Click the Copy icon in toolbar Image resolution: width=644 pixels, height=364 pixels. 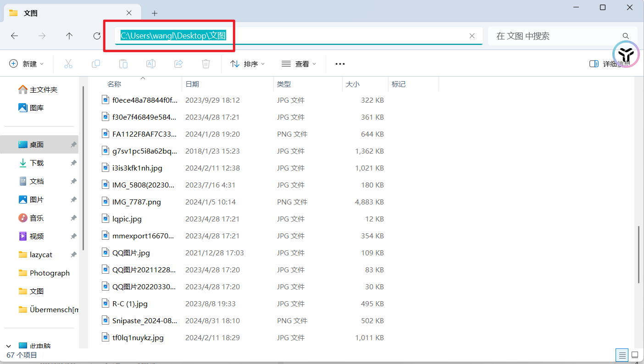click(x=96, y=64)
